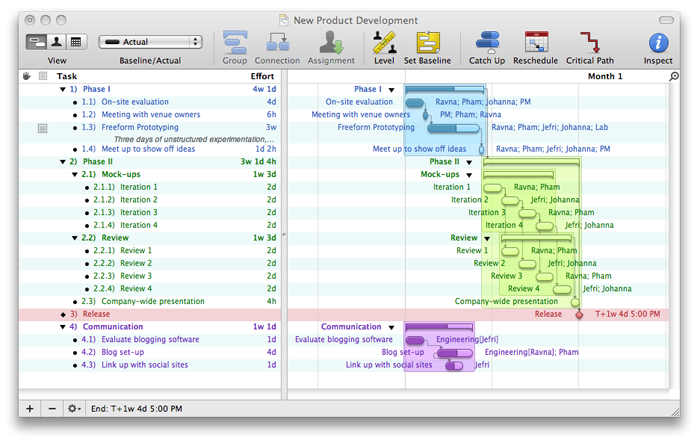The height and width of the screenshot is (443, 700).
Task: Select Company-wide presentation task row
Action: pos(150,301)
